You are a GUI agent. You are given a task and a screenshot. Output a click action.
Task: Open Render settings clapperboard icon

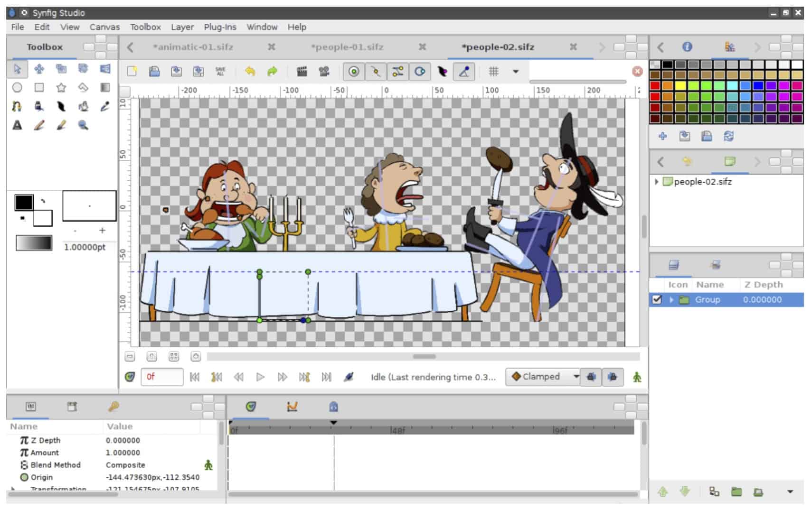click(302, 72)
